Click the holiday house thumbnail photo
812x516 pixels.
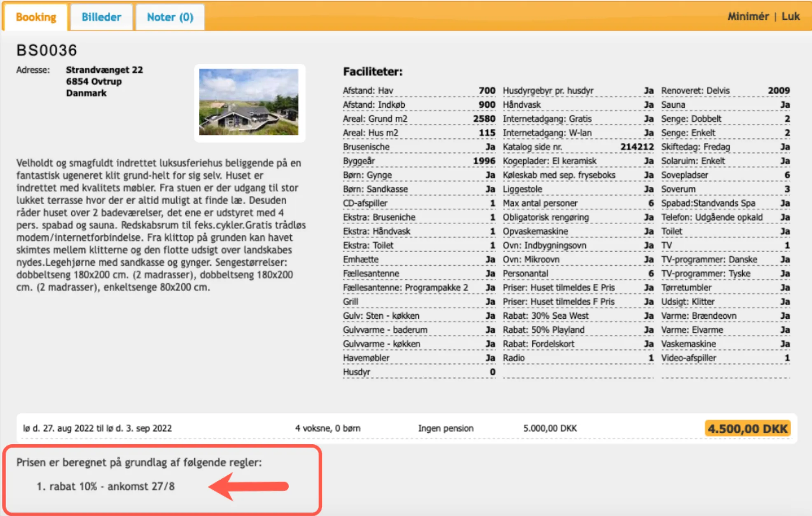tap(249, 102)
